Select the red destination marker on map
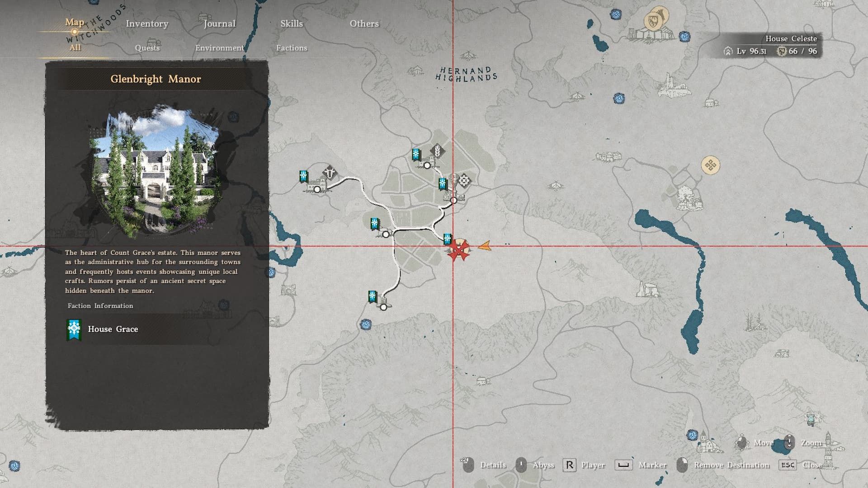Screen dimensions: 868x488 click(x=459, y=251)
